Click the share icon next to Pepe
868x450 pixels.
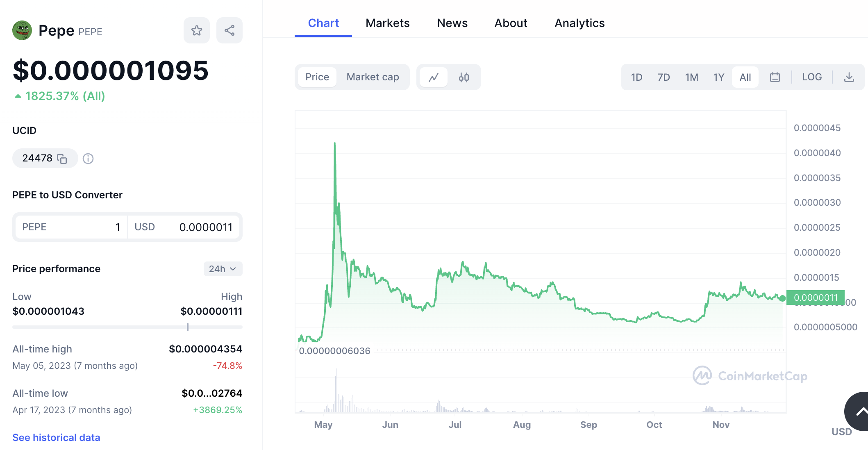[229, 30]
